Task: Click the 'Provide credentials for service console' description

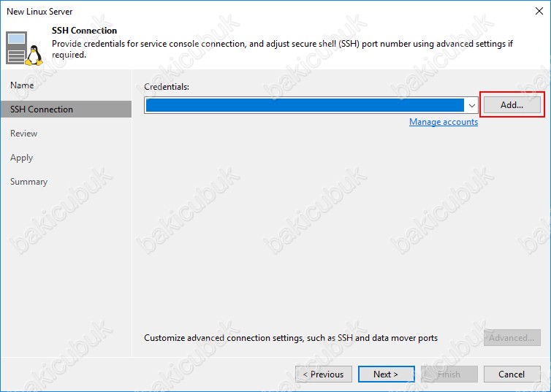Action: click(282, 49)
